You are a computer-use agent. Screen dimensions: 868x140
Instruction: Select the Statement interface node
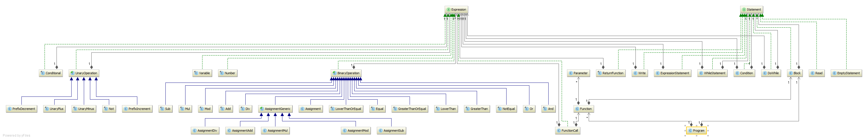tap(751, 9)
